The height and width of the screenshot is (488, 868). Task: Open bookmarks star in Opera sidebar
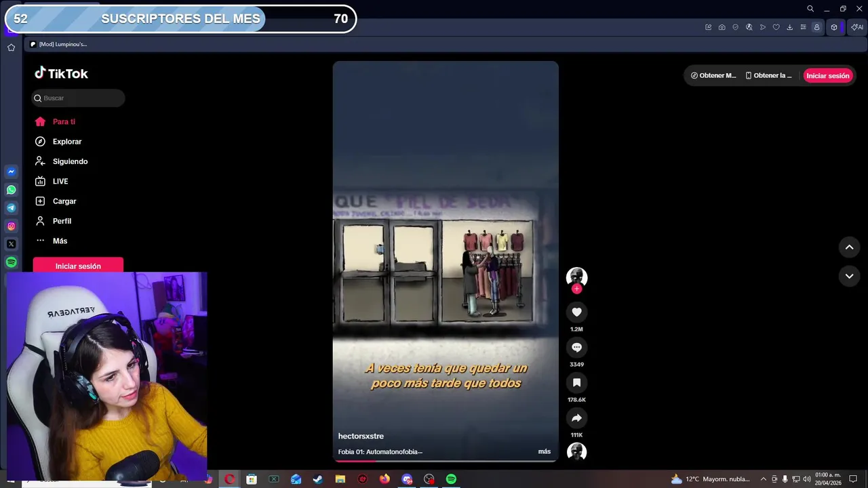coord(11,47)
